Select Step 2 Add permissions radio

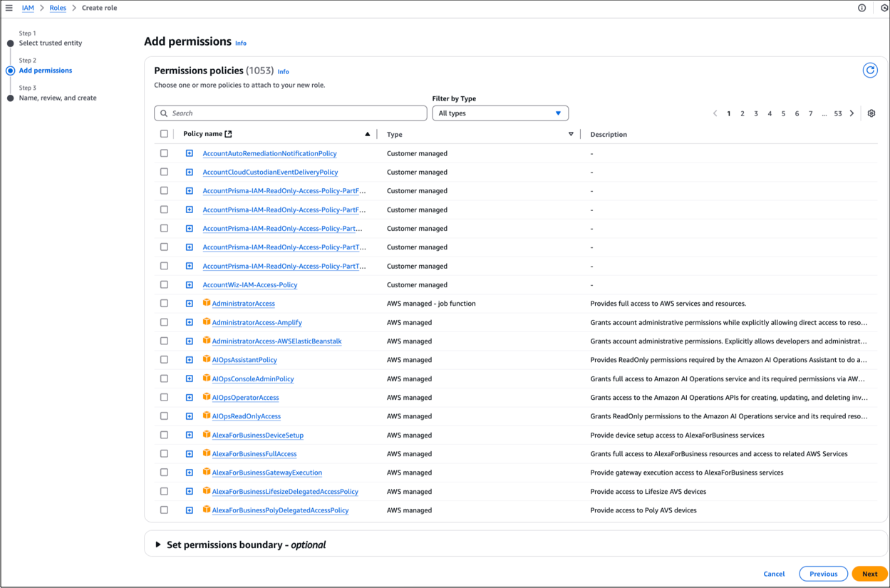pyautogui.click(x=10, y=71)
